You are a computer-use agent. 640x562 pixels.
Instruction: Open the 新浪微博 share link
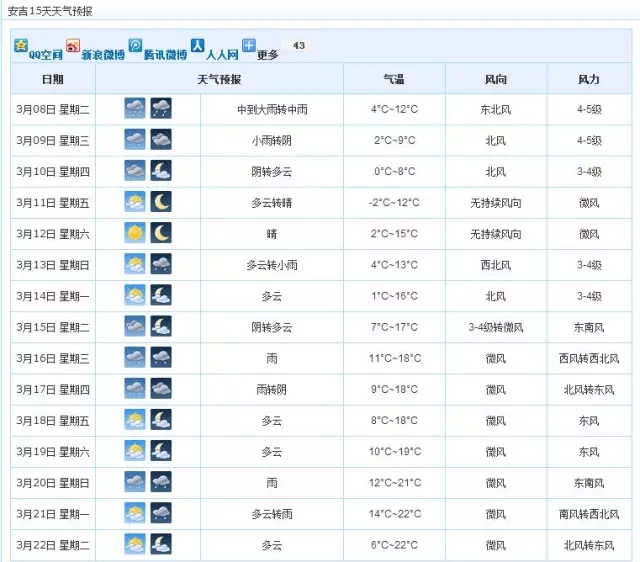[x=103, y=55]
